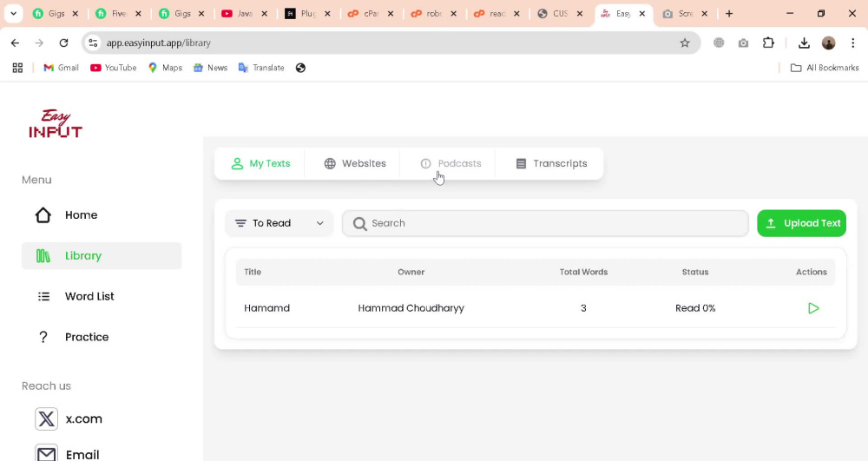Click the Search input field
Viewport: 868px width, 461px height.
(545, 223)
